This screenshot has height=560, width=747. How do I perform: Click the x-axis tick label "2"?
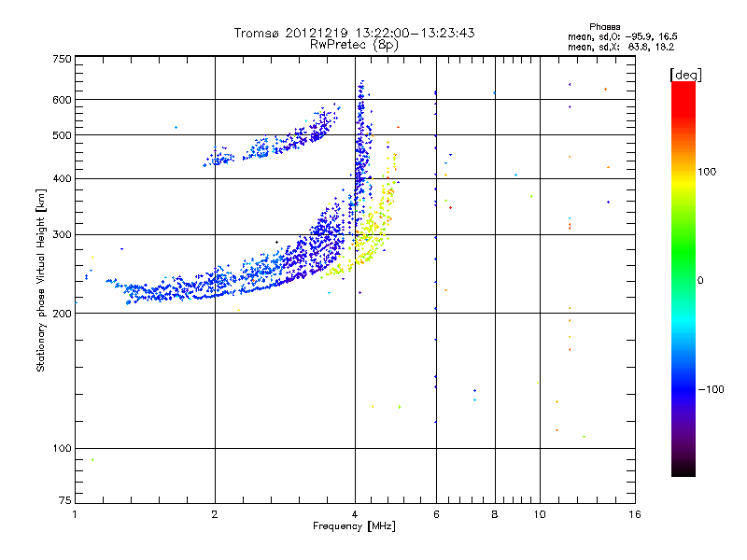(x=215, y=514)
